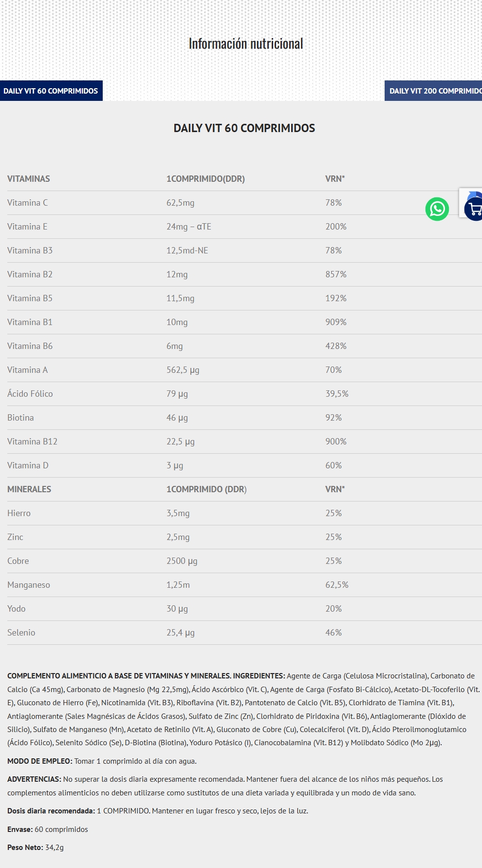Viewport: 482px width, 868px height.
Task: Click the Hierro row label
Action: point(19,513)
